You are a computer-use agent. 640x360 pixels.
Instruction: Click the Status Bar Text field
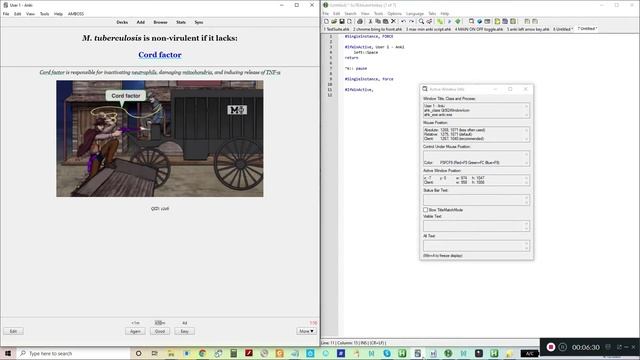click(x=476, y=200)
